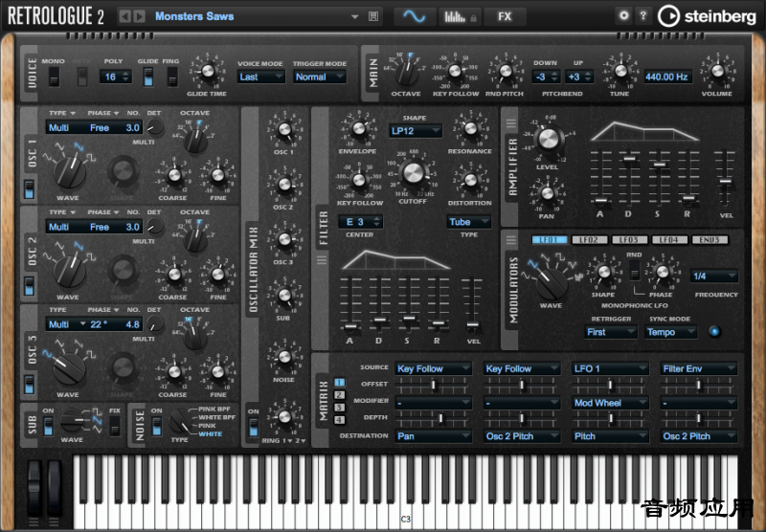
Task: Load the next preset with the right arrow
Action: point(139,16)
